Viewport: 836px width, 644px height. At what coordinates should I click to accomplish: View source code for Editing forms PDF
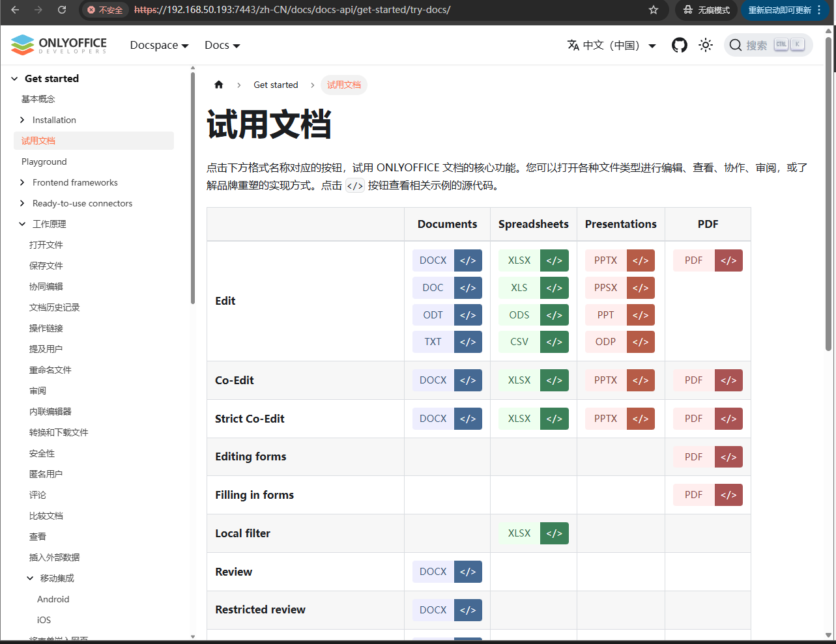pyautogui.click(x=728, y=457)
